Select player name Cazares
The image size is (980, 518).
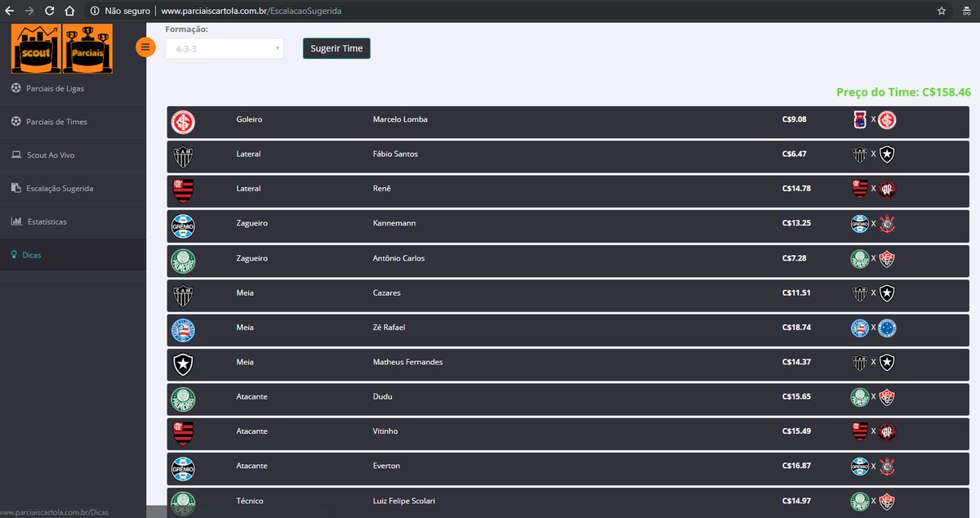[x=387, y=292]
